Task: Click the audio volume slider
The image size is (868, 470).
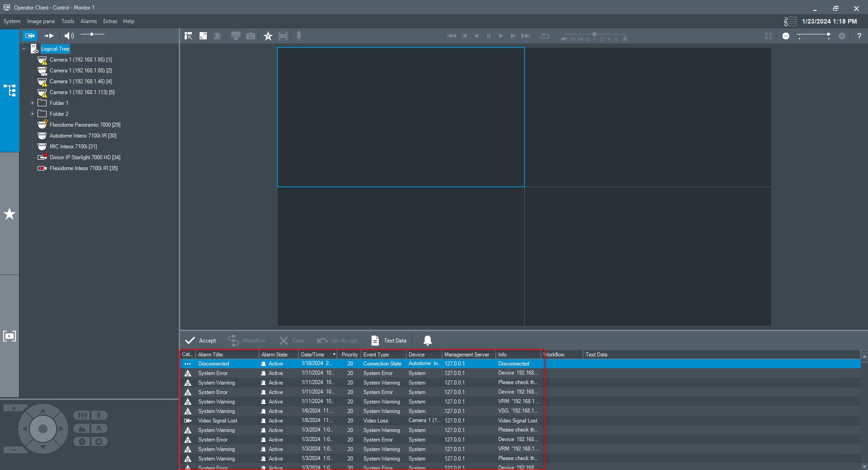Action: pyautogui.click(x=92, y=34)
